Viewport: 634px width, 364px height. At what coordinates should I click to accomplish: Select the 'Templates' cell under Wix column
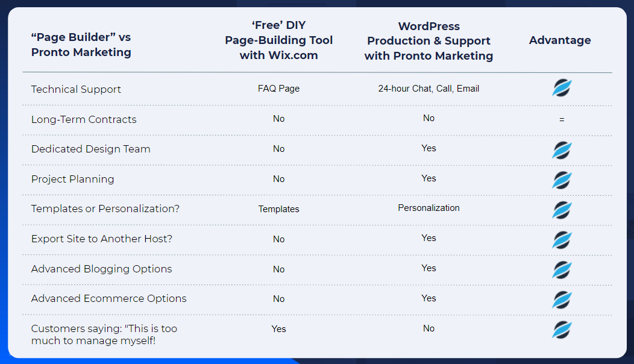point(278,209)
